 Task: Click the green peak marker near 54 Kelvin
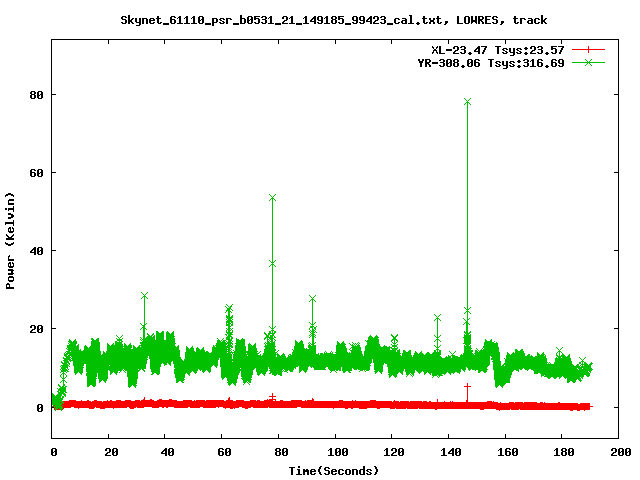[272, 198]
